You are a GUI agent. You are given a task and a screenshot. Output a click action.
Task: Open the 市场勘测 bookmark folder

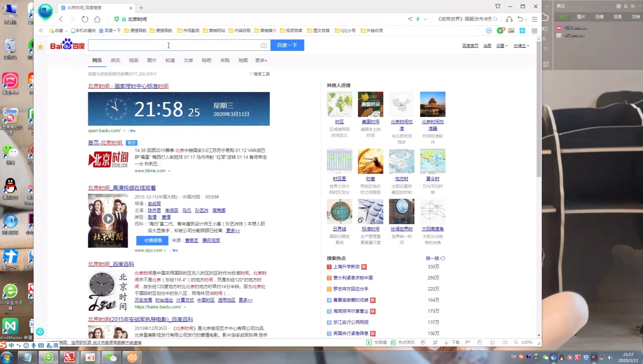tap(188, 30)
